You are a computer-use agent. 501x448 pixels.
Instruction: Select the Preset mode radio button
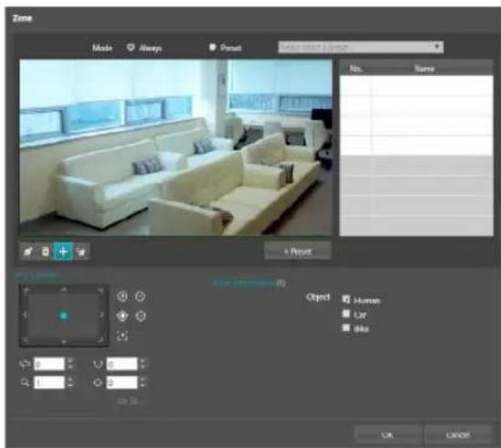[212, 48]
